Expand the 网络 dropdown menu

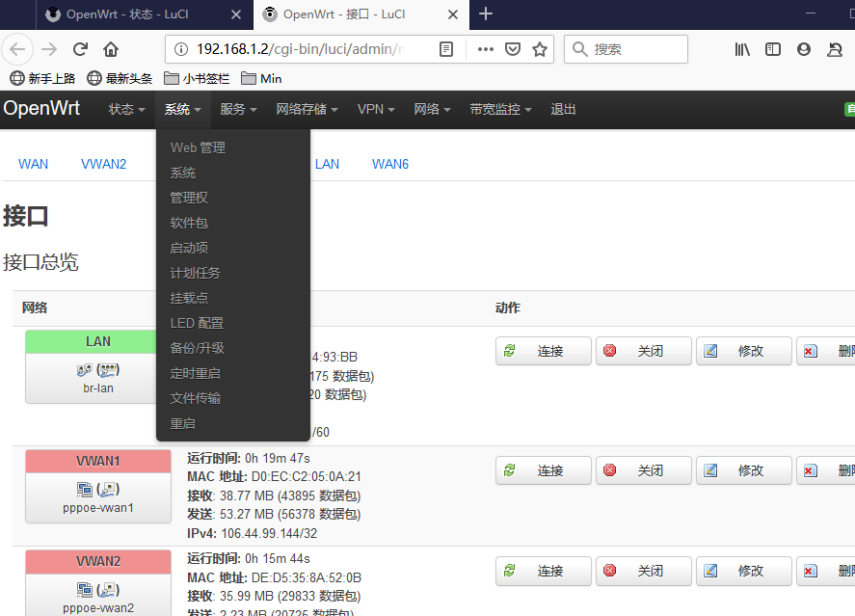pos(432,110)
